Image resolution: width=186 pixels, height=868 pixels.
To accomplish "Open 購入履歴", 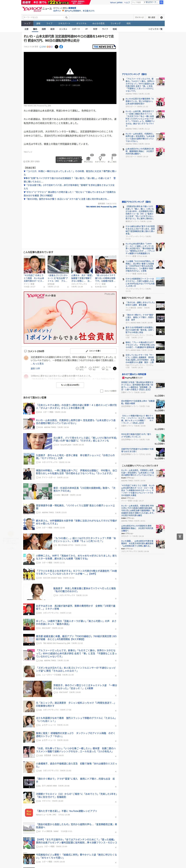I will click(x=152, y=18).
